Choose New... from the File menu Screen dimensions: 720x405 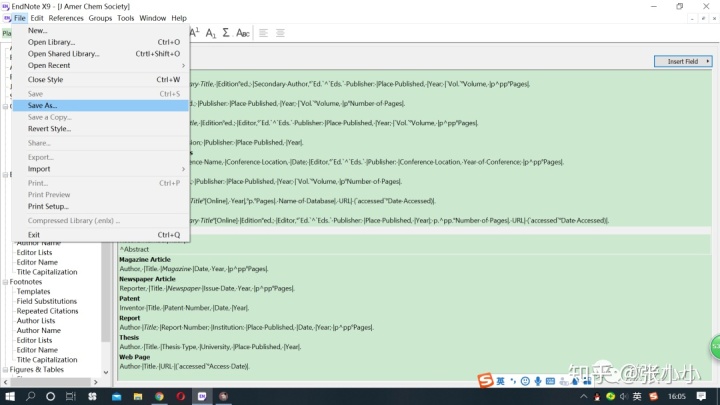[x=101, y=30]
